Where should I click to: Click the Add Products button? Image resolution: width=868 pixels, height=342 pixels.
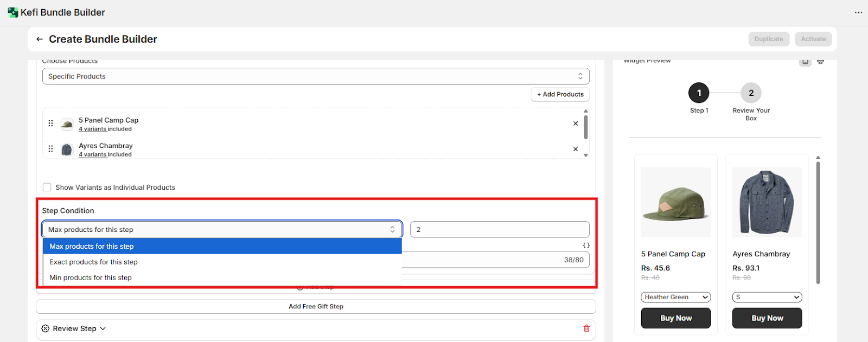[560, 94]
